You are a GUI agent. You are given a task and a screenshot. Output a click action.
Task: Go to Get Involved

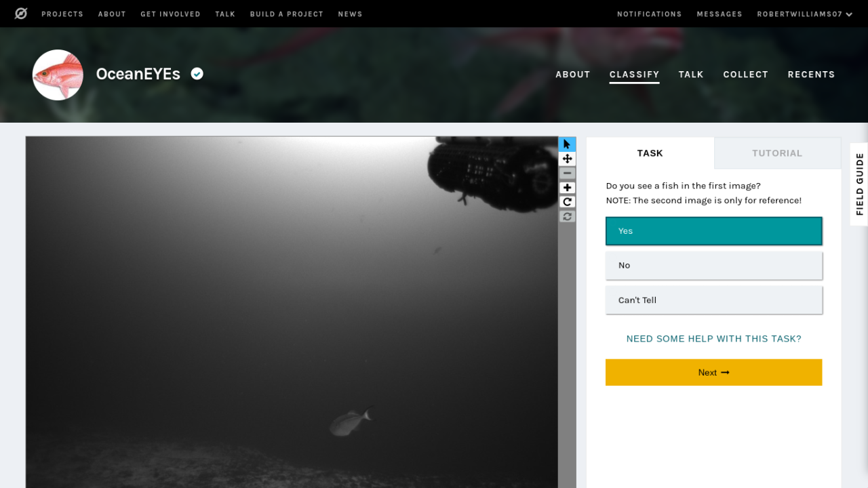click(170, 14)
